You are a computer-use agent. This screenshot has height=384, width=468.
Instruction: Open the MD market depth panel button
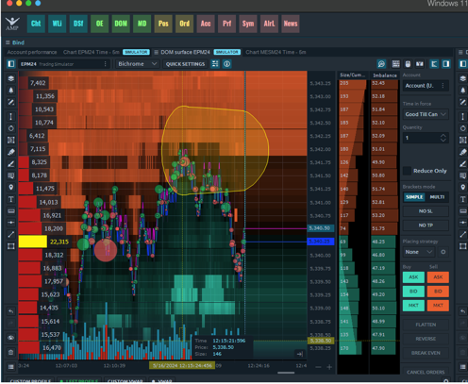[x=142, y=24]
